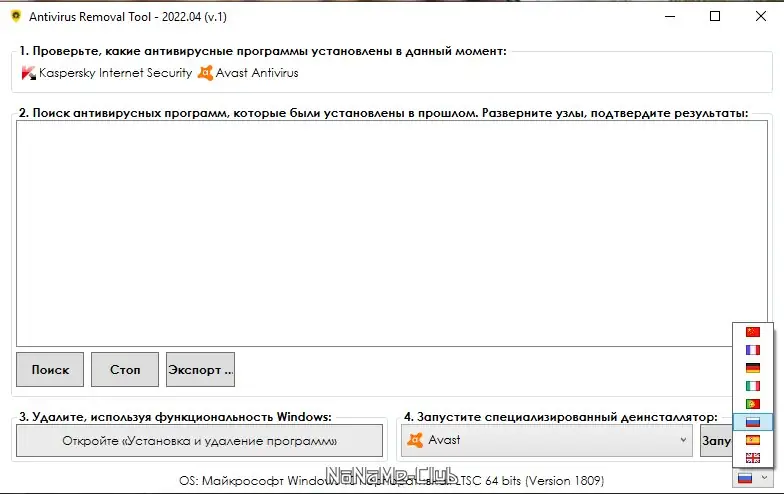
Task: Maximize the Antivirus Removal Tool window
Action: click(715, 16)
